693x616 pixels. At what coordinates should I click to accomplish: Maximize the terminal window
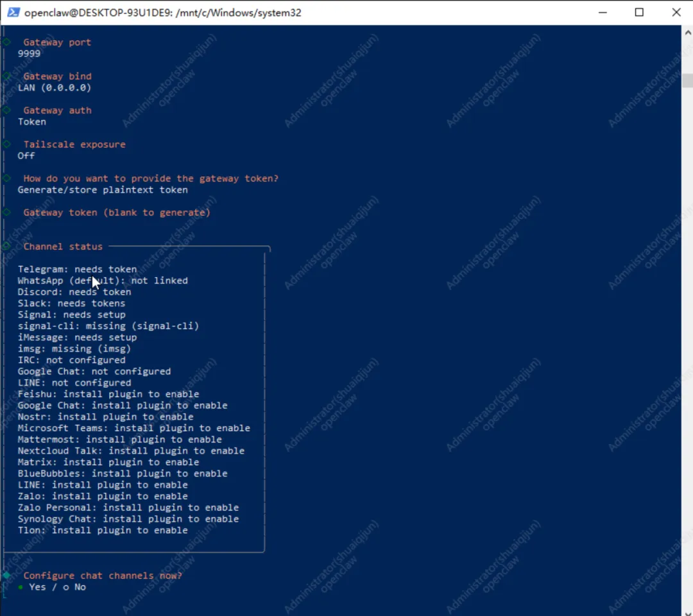tap(639, 12)
